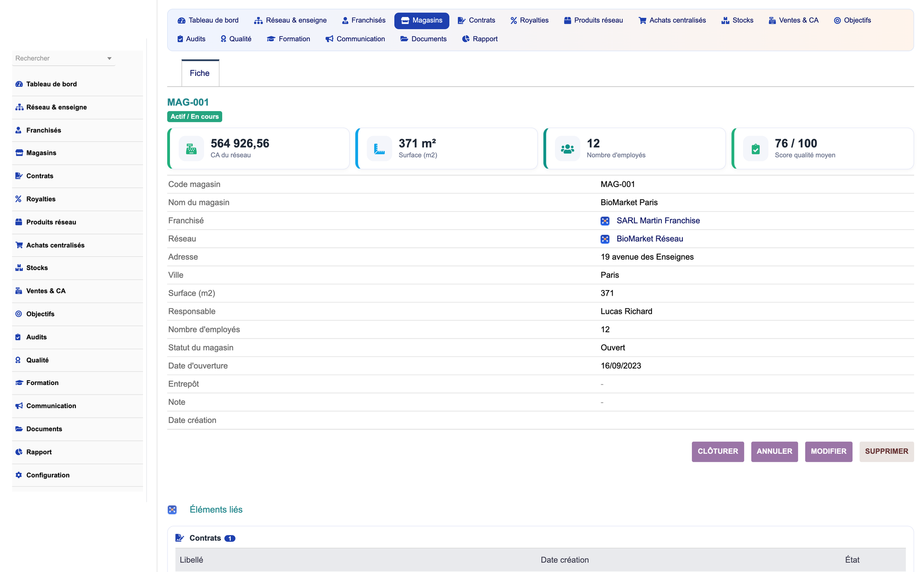The image size is (924, 572).
Task: Click the icon beside SARL Martin Franchise
Action: coord(605,221)
